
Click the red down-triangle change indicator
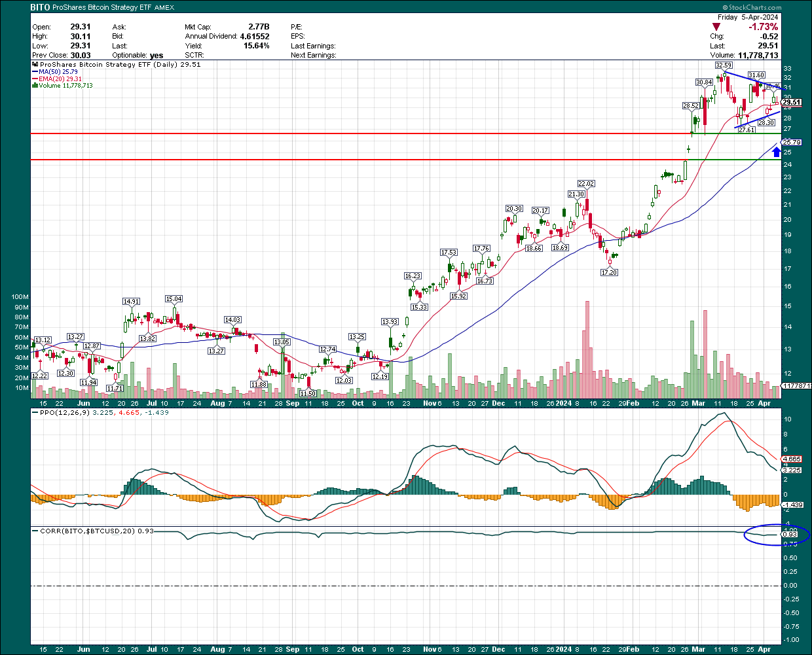point(717,27)
